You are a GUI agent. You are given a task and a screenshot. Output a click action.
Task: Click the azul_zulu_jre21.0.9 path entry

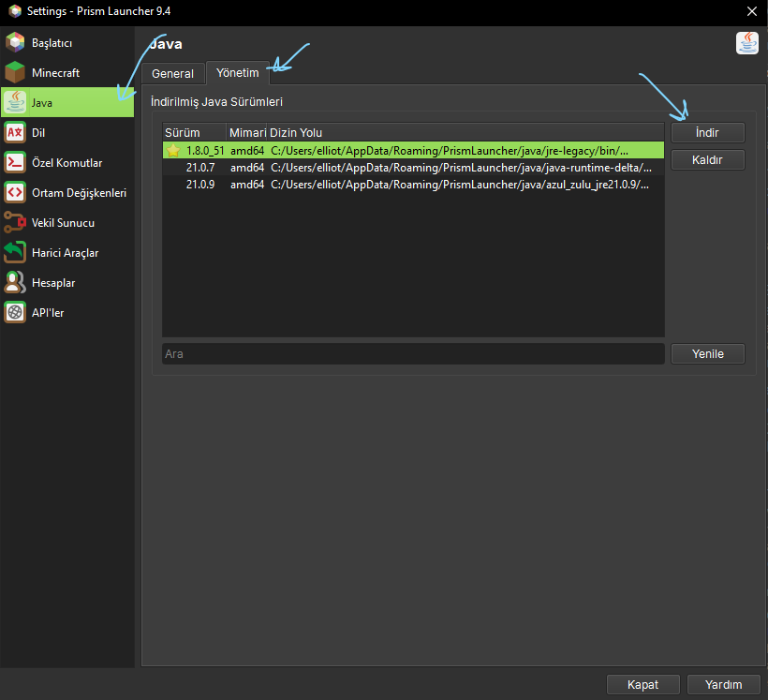coord(460,185)
